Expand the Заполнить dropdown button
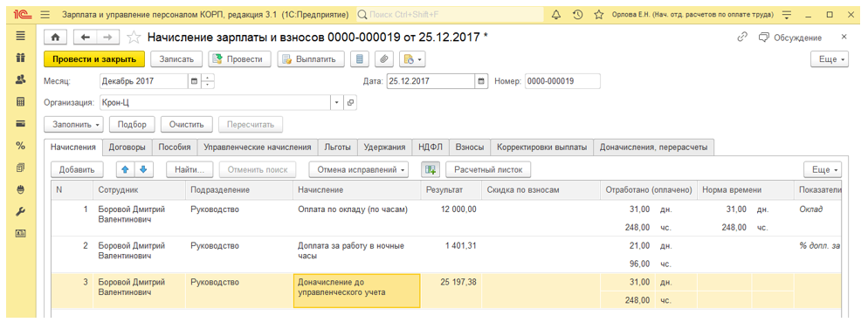868x336 pixels. (x=73, y=125)
